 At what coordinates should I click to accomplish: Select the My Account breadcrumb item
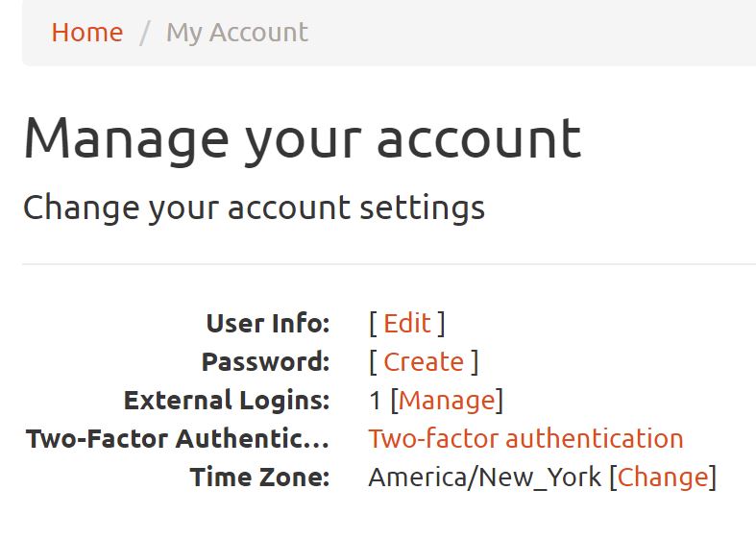point(237,34)
